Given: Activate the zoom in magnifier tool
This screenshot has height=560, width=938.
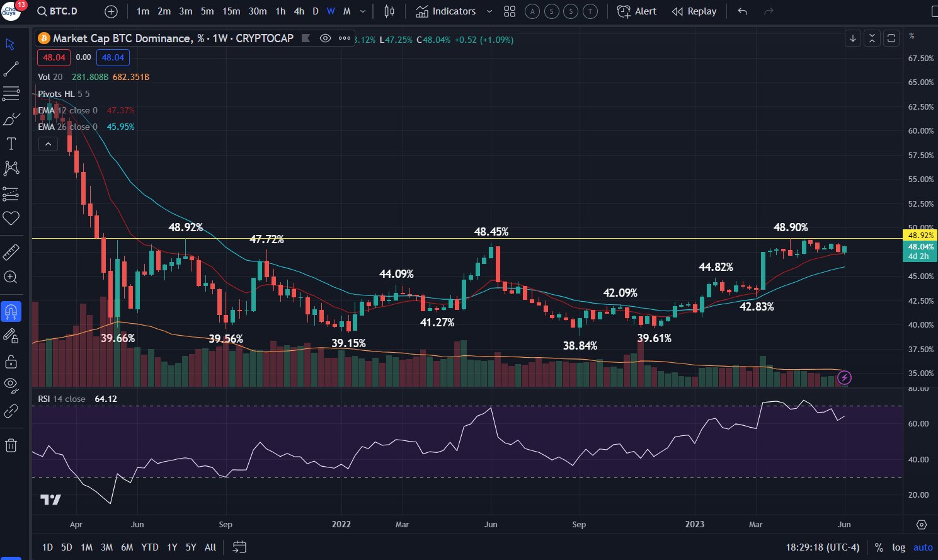Looking at the screenshot, I should [x=11, y=277].
